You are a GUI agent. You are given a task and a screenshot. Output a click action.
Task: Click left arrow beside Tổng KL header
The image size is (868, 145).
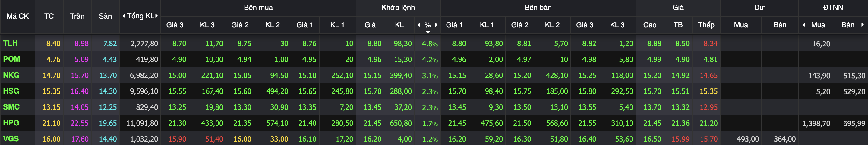[x=124, y=16]
